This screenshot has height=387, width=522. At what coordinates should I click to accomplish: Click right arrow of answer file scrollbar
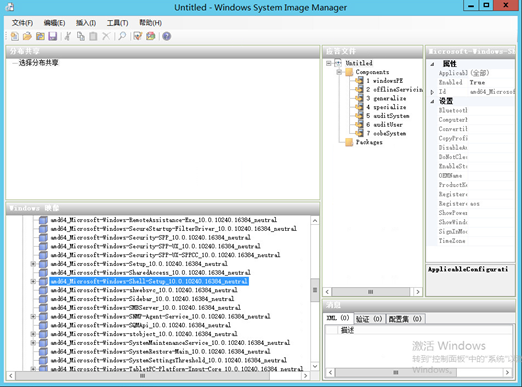tap(418, 292)
